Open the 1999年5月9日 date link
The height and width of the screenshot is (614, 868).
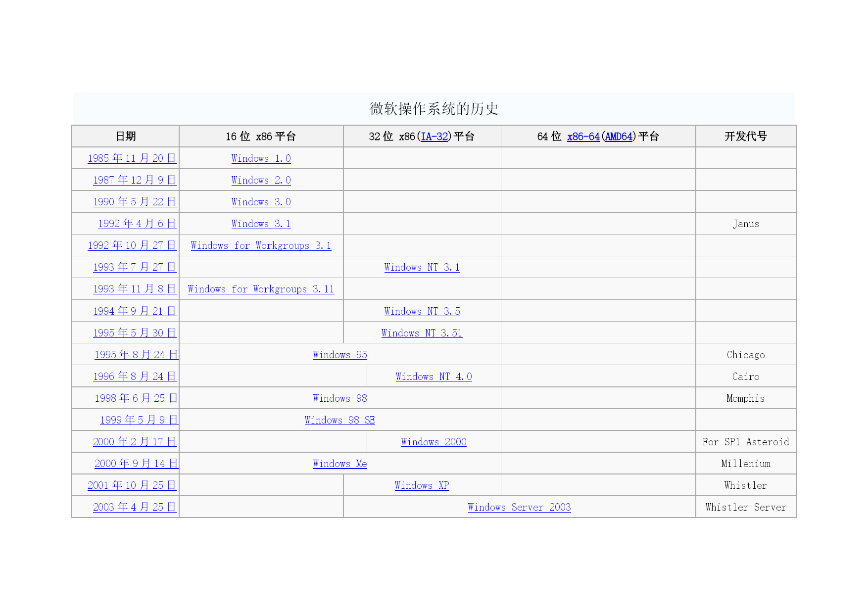pos(139,420)
